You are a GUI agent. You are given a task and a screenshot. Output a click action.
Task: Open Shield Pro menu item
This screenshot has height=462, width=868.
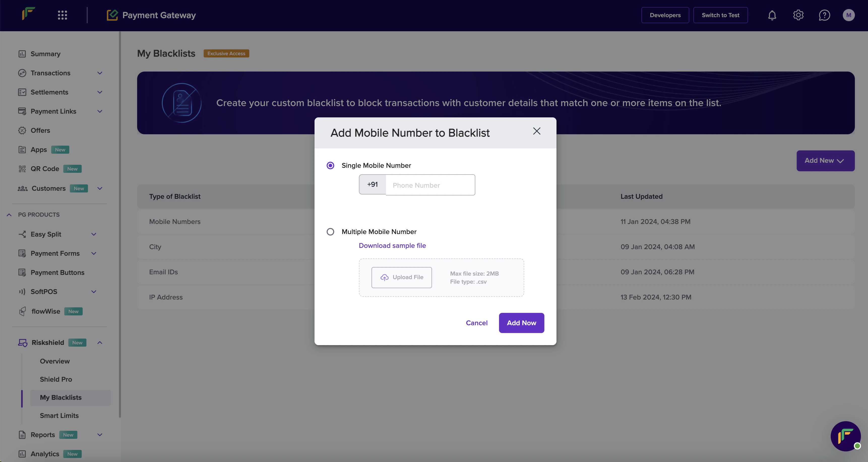[x=56, y=379]
